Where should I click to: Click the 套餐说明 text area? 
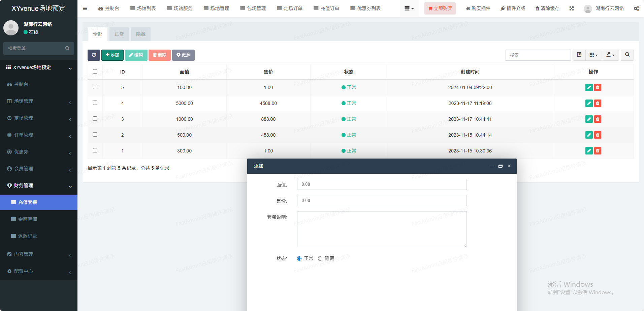point(382,229)
